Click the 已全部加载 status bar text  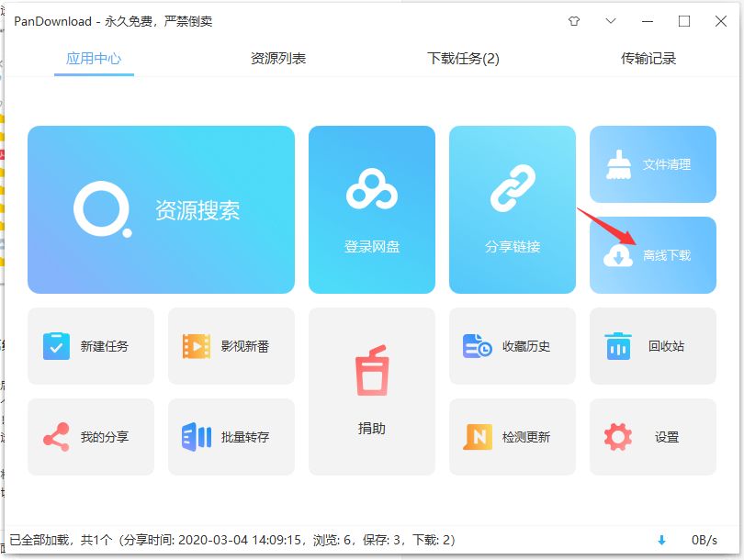tap(232, 540)
